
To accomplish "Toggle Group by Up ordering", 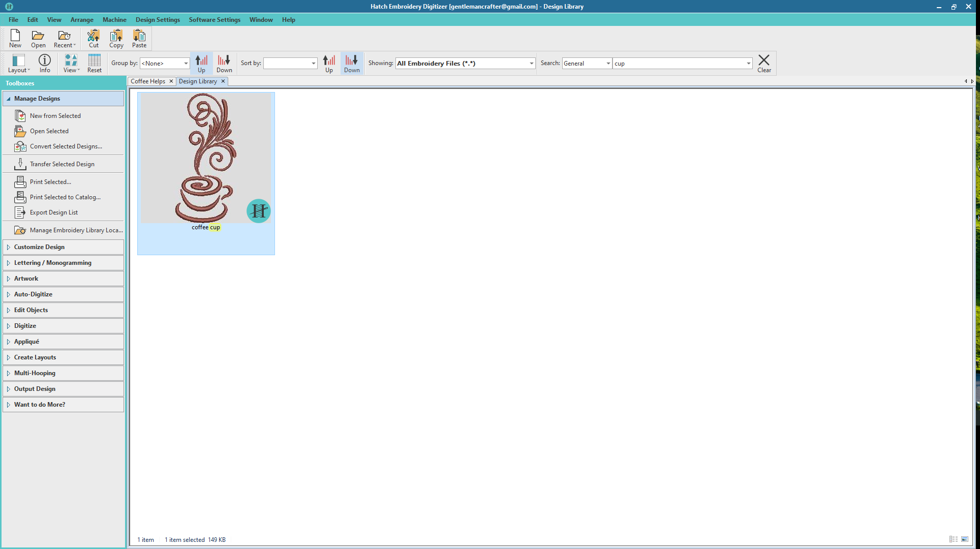I will click(201, 63).
